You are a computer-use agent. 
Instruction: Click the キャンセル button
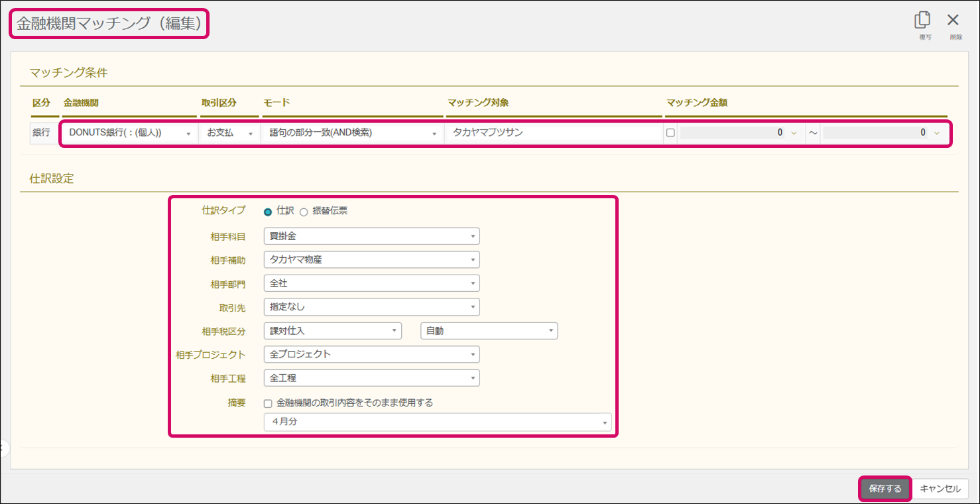[940, 489]
